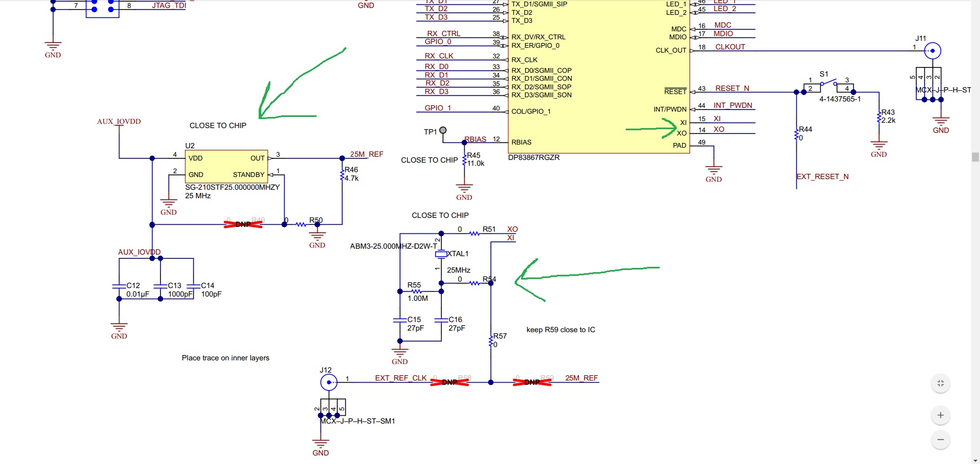Select the DP83867RGZR part number text

(534, 157)
